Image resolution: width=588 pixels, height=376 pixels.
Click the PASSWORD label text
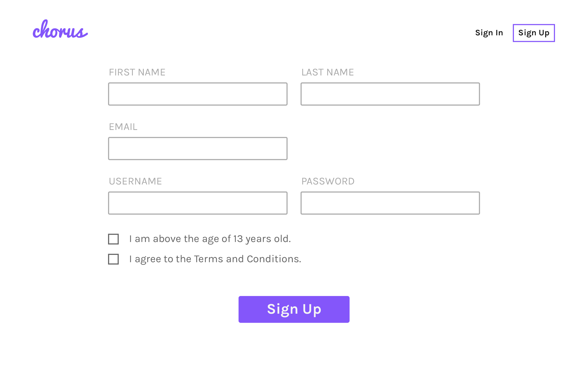tap(328, 181)
